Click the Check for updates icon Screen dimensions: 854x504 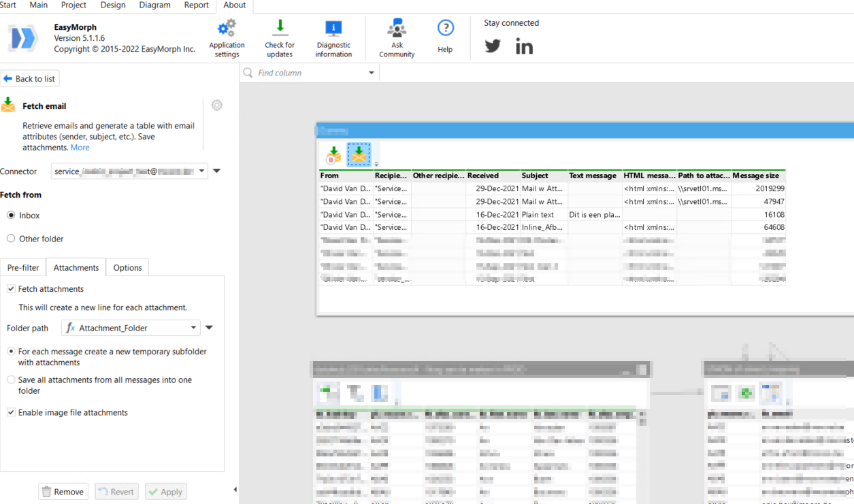pos(280,28)
